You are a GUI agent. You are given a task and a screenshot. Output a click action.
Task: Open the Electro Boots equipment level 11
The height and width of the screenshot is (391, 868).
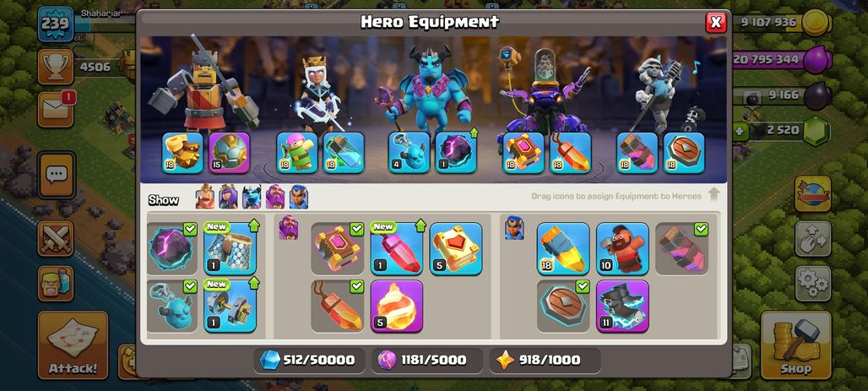tap(622, 307)
